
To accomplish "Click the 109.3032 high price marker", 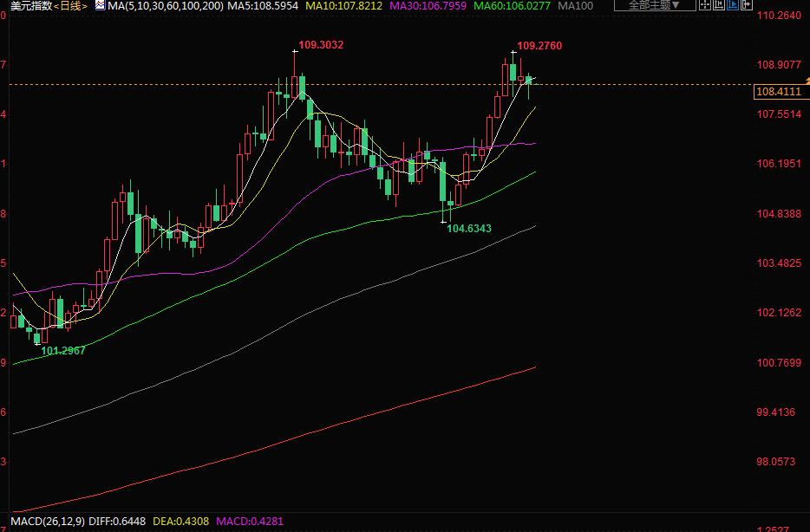I will point(321,45).
